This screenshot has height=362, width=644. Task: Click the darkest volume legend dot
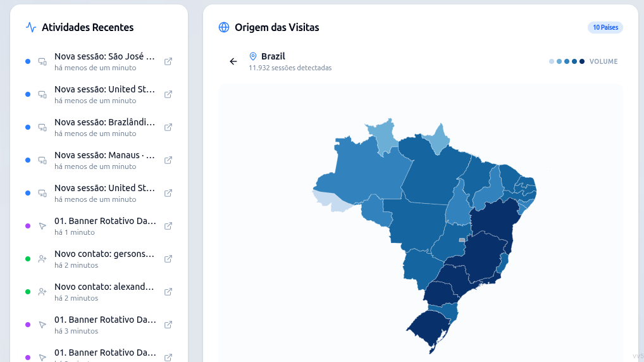[582, 61]
